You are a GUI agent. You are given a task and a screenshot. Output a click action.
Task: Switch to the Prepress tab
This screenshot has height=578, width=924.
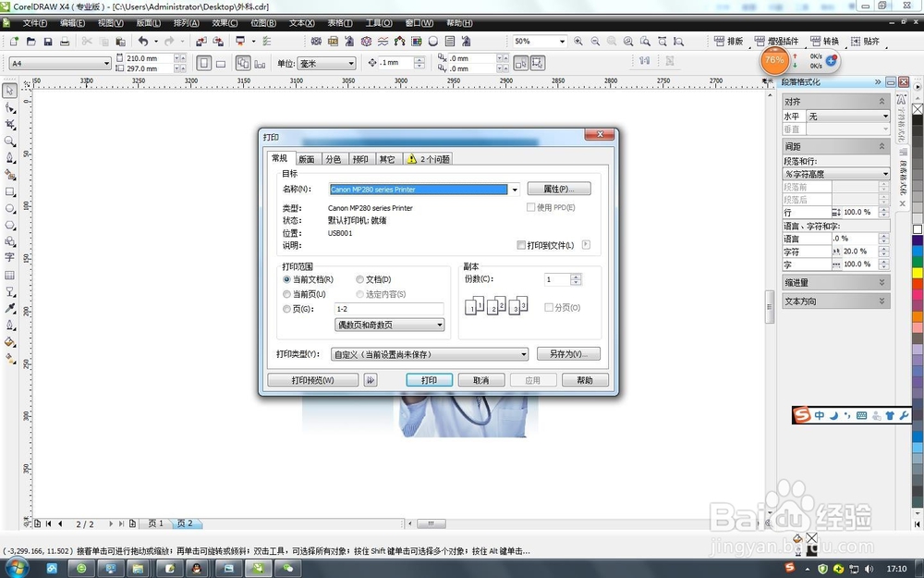coord(360,159)
